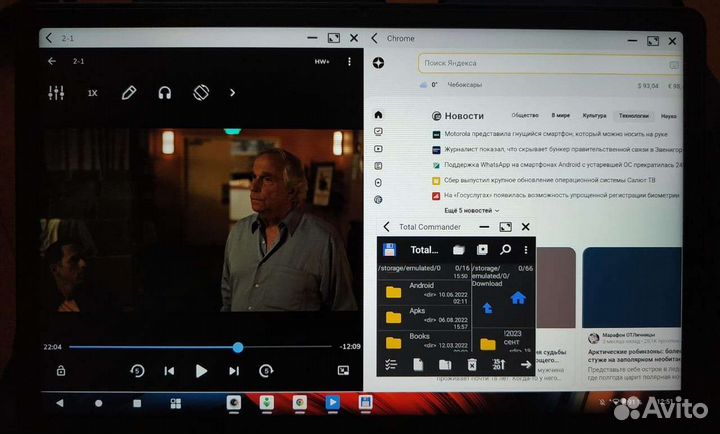This screenshot has width=720, height=434.
Task: Toggle the HW+ decoder mode
Action: pos(322,61)
